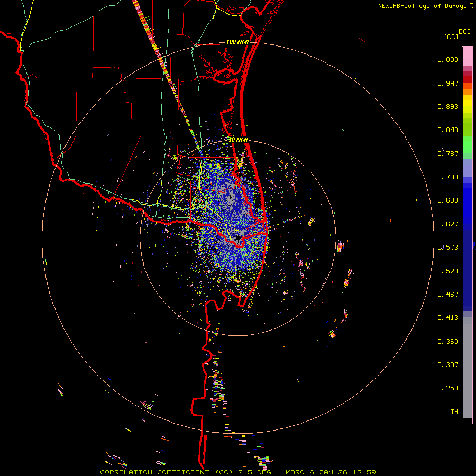Click the NEXLAB-College of DuPage credit text
The width and height of the screenshot is (476, 476).
coord(423,6)
